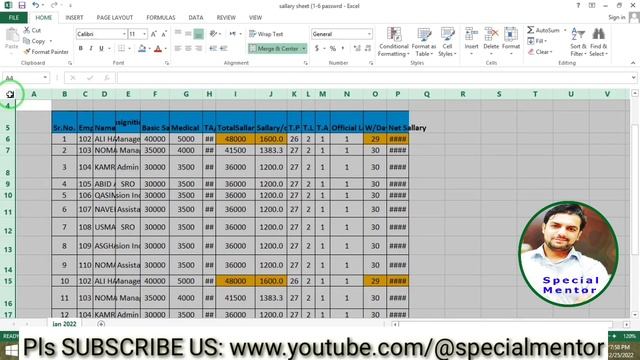Image resolution: width=640 pixels, height=360 pixels.
Task: Expand the Name Box dropdown arrow
Action: click(x=45, y=78)
